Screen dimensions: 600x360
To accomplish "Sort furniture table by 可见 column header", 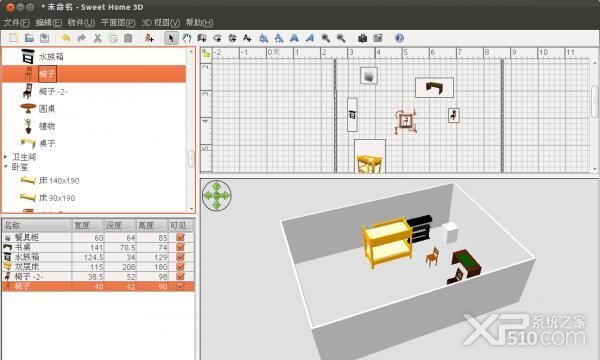I will coord(181,225).
